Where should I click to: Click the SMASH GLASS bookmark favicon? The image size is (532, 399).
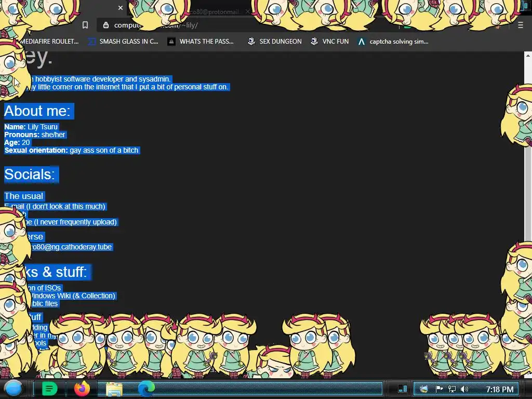tap(91, 42)
